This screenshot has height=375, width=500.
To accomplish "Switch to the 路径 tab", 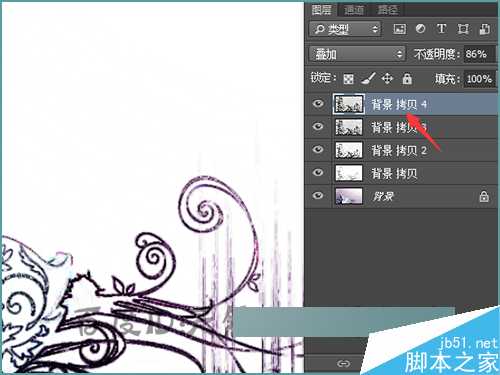I will (387, 10).
